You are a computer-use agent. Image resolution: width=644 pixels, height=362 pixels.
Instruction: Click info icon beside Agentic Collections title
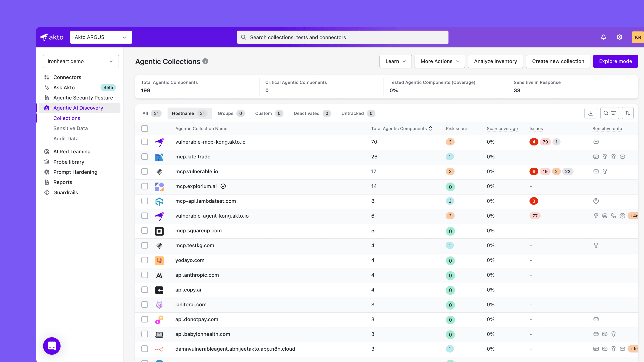(x=205, y=61)
